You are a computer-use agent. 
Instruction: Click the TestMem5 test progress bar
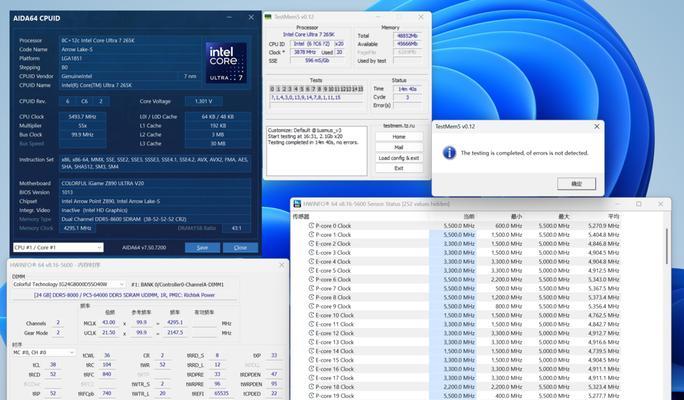click(x=316, y=105)
